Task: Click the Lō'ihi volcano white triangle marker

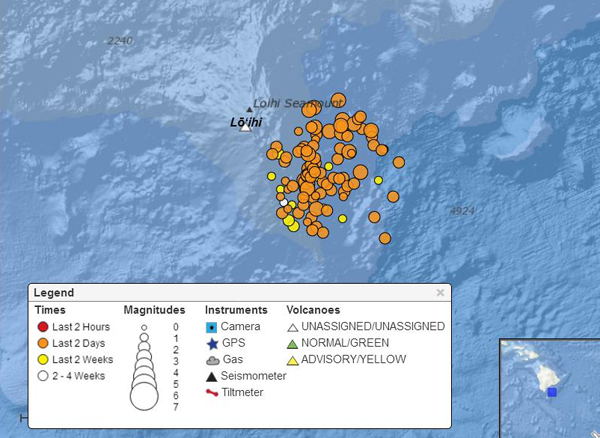Action: pyautogui.click(x=245, y=126)
